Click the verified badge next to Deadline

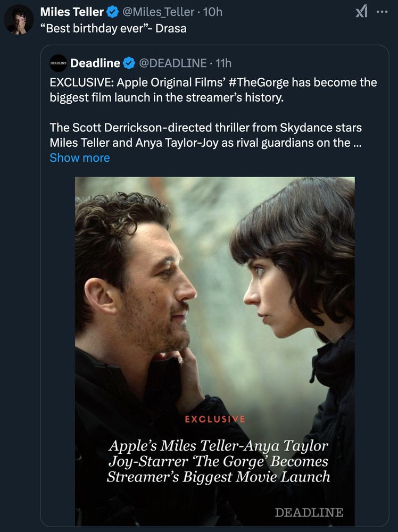tap(129, 63)
